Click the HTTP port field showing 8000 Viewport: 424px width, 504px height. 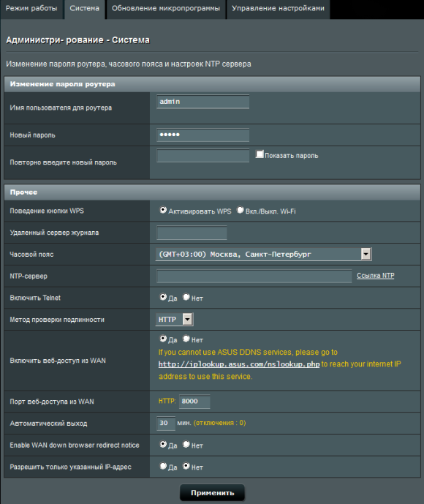point(194,402)
